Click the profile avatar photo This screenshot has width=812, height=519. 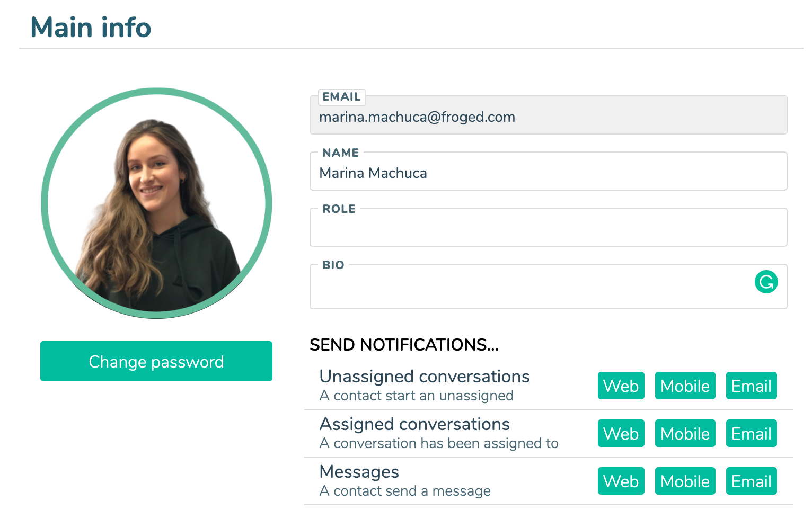156,203
